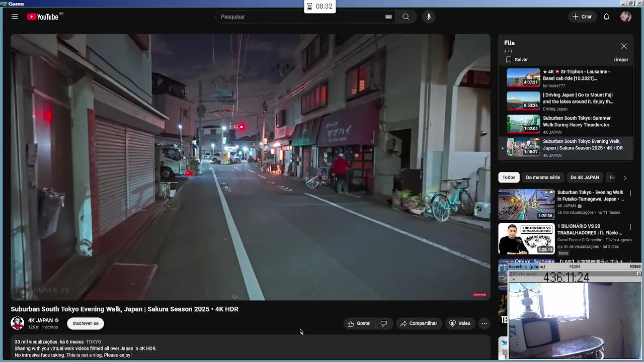The height and width of the screenshot is (362, 644).
Task: Click the magnifier search button
Action: coord(406,17)
